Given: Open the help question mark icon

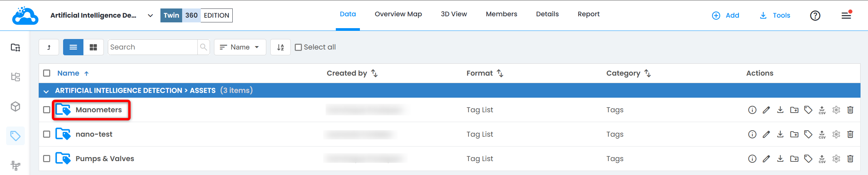Looking at the screenshot, I should click(815, 16).
